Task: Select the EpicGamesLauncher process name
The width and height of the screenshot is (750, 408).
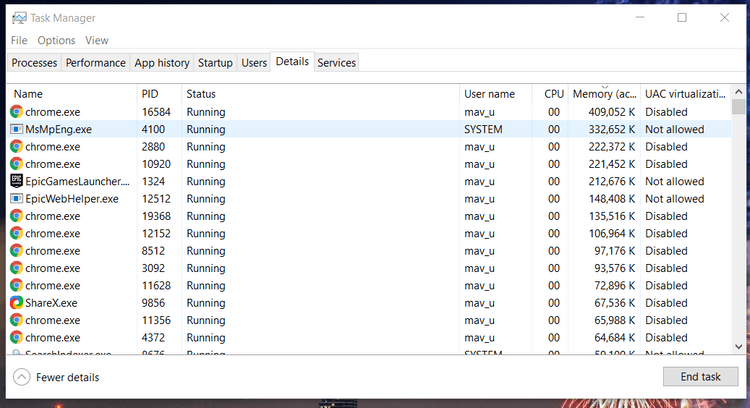Action: (77, 181)
